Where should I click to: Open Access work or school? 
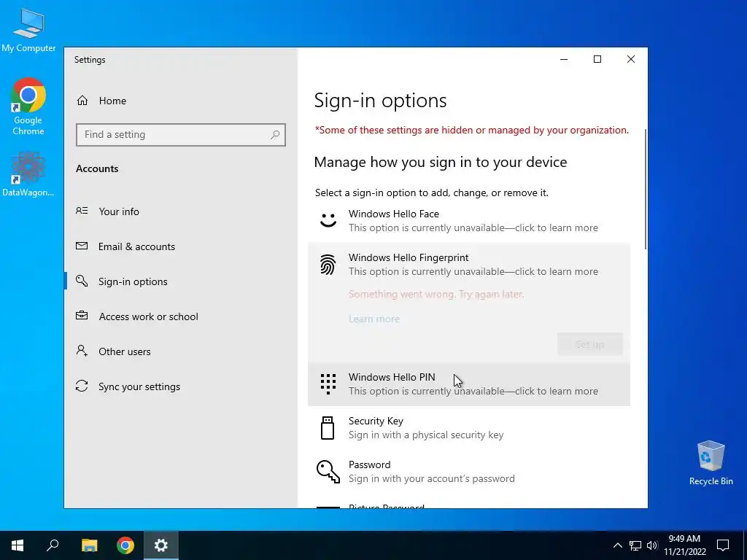181,316
